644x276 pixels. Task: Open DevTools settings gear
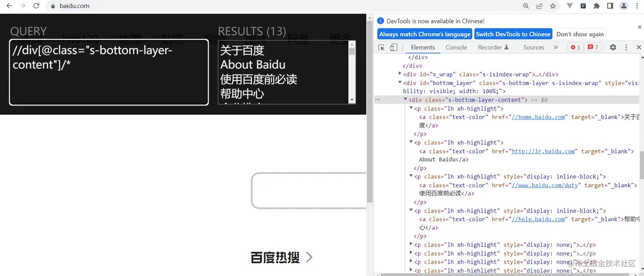point(613,47)
